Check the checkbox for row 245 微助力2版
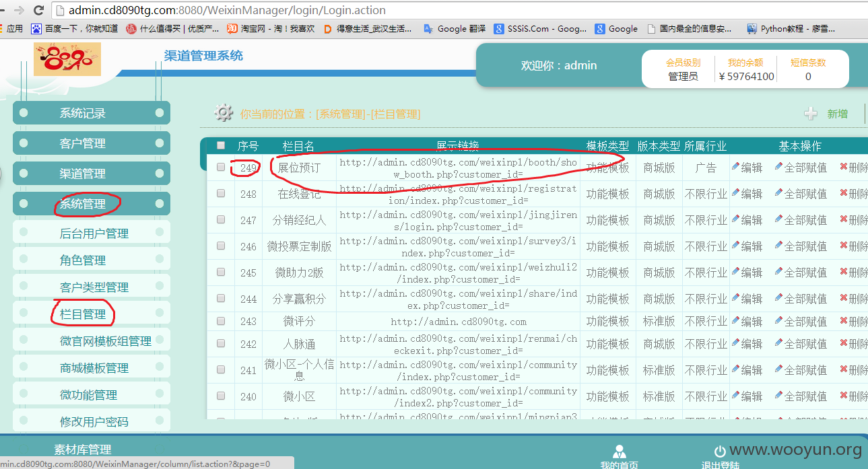The height and width of the screenshot is (469, 868). pyautogui.click(x=221, y=272)
